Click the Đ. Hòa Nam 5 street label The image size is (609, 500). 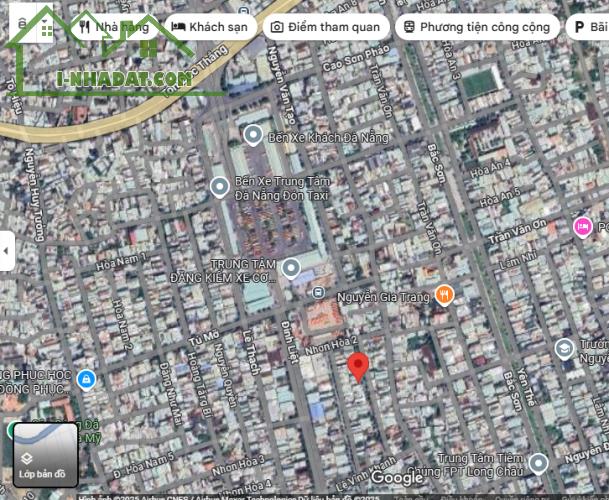(144, 465)
